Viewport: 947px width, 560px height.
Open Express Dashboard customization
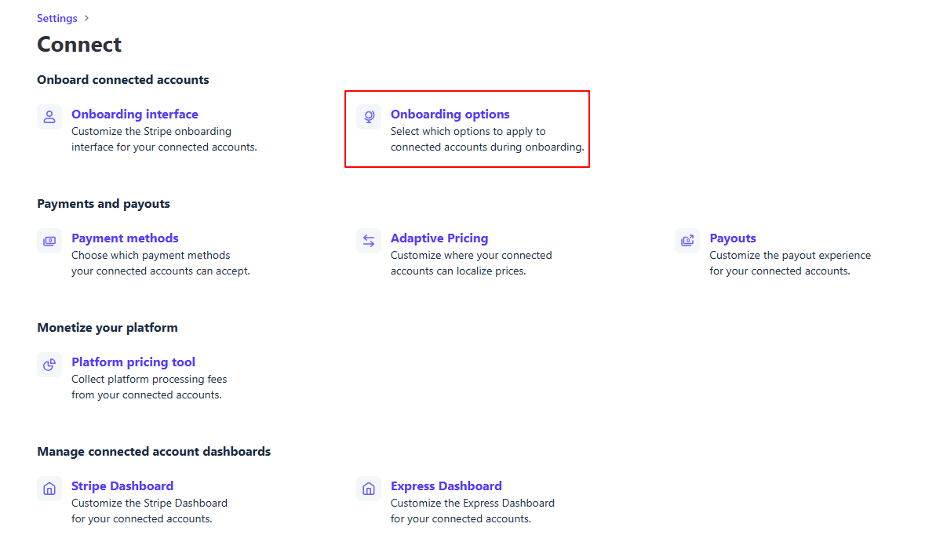(446, 486)
